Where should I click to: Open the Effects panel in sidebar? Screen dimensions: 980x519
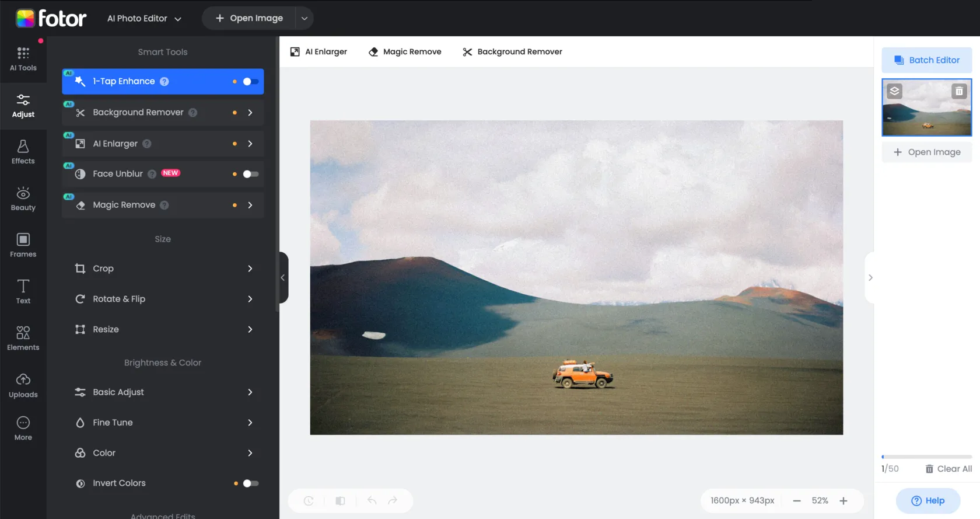click(x=23, y=152)
